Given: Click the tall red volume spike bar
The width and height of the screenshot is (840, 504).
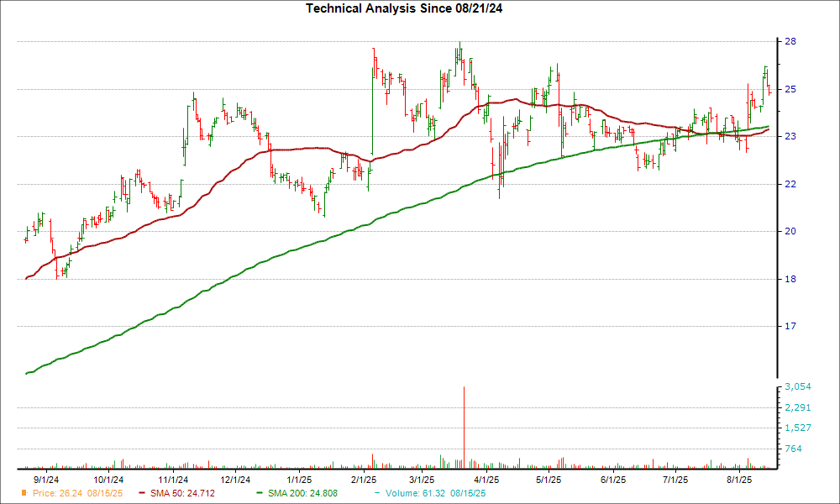Looking at the screenshot, I should click(464, 428).
